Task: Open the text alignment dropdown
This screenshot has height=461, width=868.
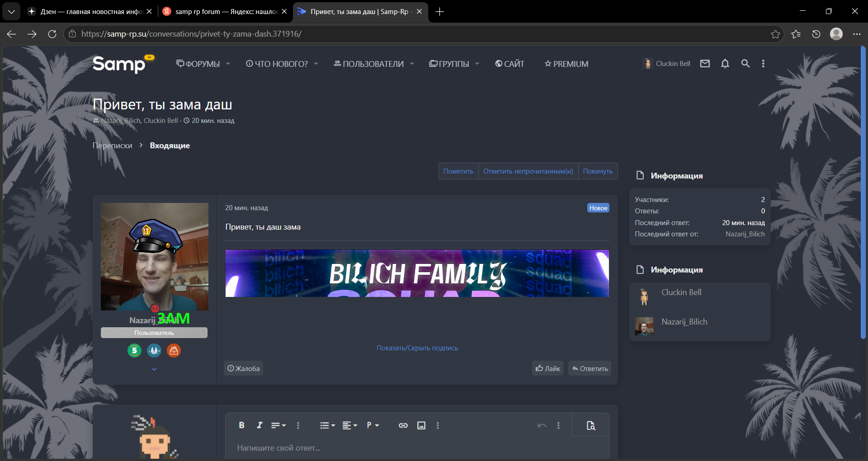Action: tap(350, 425)
